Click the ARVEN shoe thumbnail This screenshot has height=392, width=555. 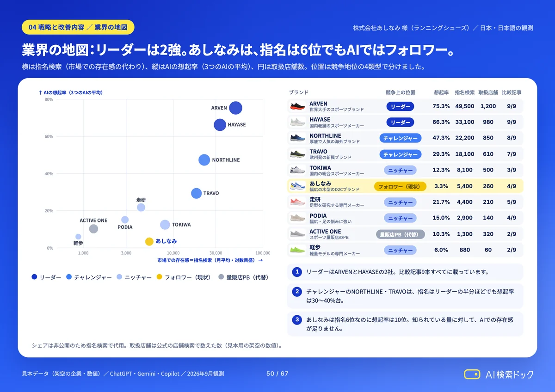click(297, 106)
